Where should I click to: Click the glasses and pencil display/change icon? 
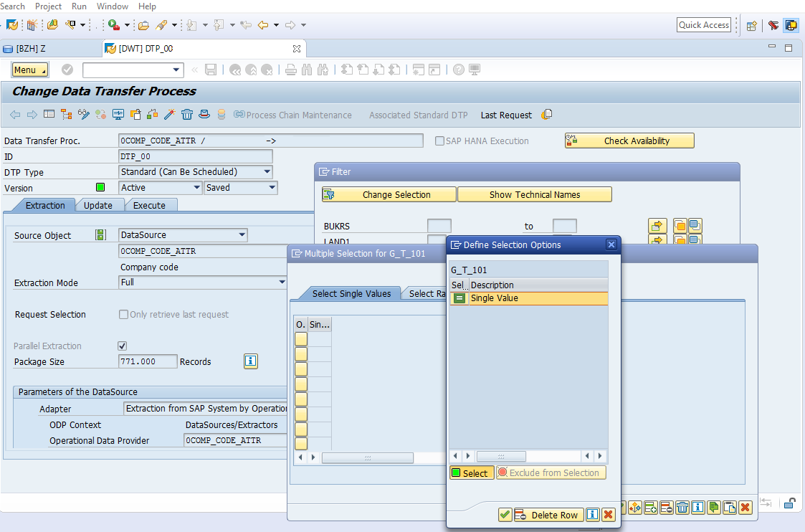click(84, 115)
